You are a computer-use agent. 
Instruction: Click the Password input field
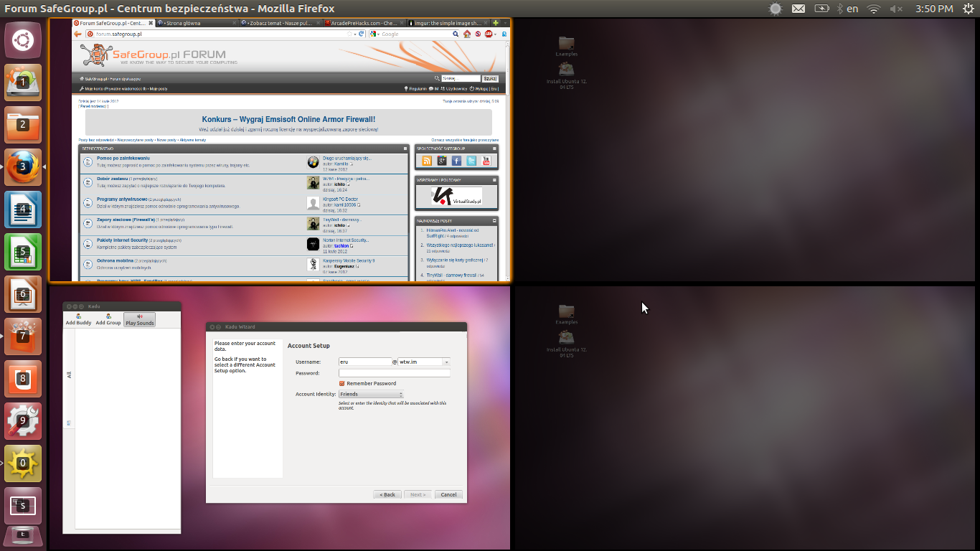(394, 373)
